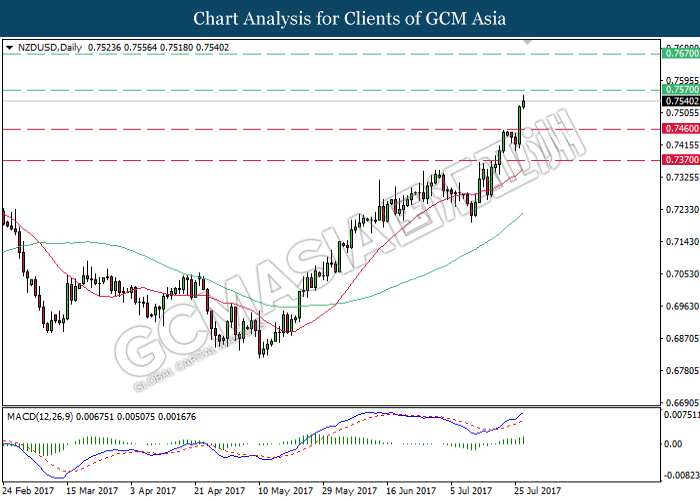Click the 0.74600 red dashed horizontal line

(x=331, y=129)
